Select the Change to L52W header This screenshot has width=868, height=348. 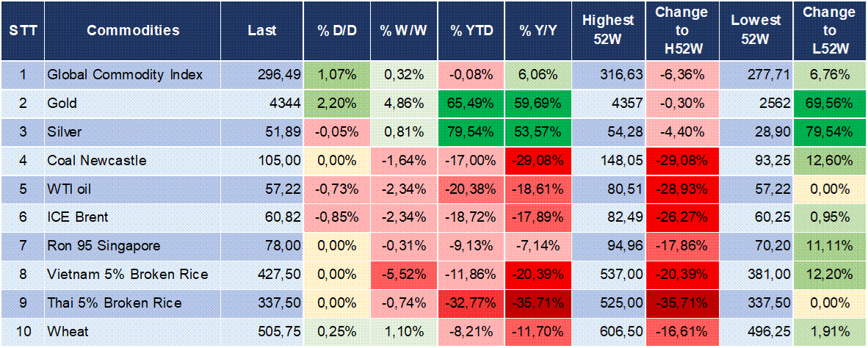pyautogui.click(x=828, y=31)
